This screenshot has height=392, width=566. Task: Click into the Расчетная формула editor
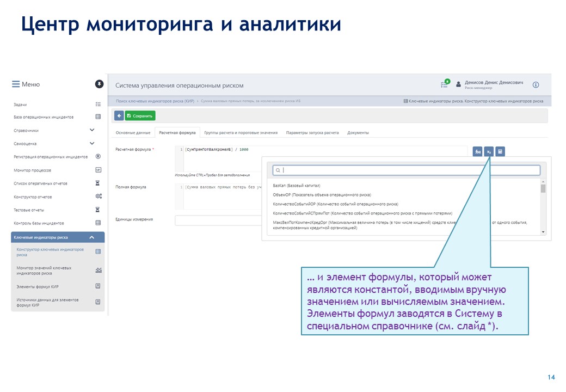(321, 158)
